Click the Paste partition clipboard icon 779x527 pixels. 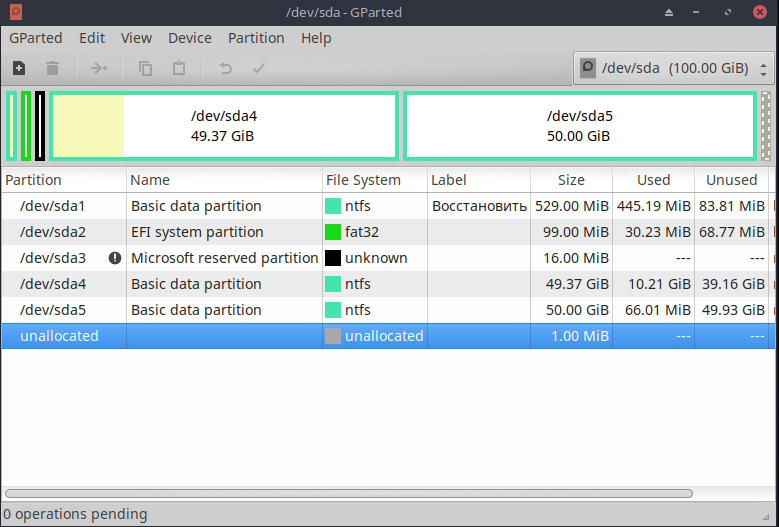click(179, 68)
